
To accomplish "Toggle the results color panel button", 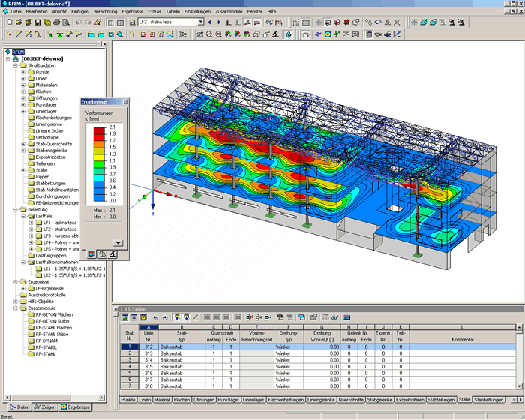I will pos(369,34).
